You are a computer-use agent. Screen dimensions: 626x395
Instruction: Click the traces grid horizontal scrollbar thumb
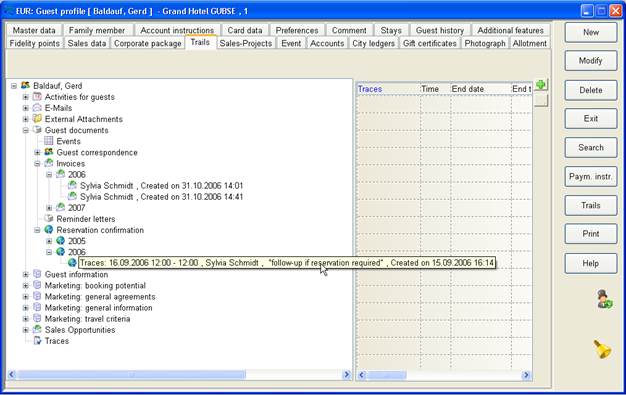click(387, 375)
